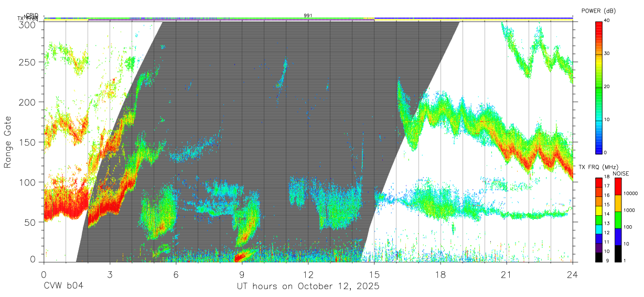The width and height of the screenshot is (644, 297).
Task: Click the 991 CPID value at top
Action: point(308,16)
